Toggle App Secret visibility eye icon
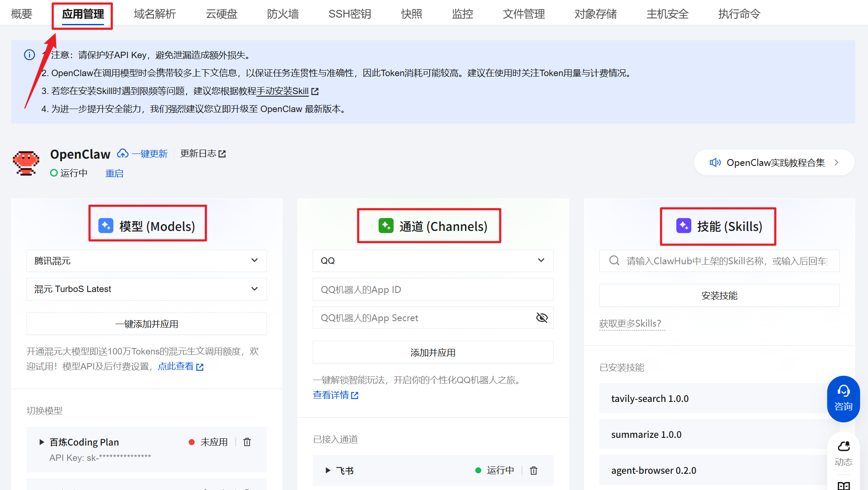Screen dimensions: 868x490 click(x=542, y=318)
